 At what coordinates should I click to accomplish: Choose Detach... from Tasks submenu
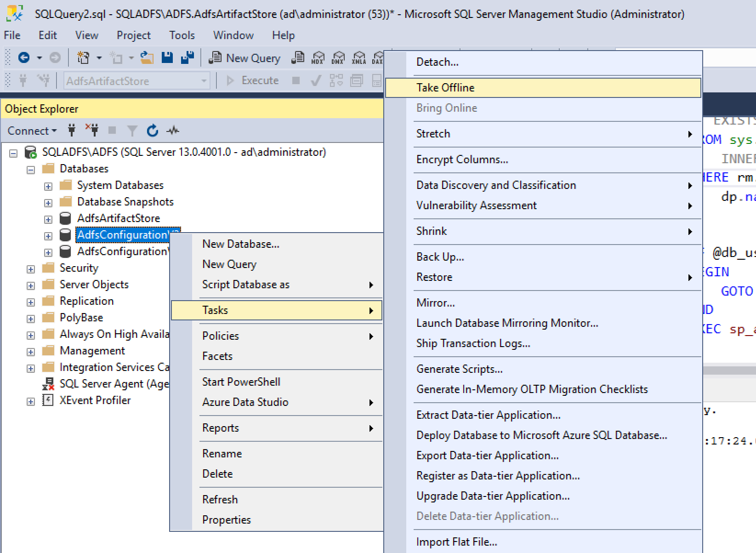pos(543,62)
